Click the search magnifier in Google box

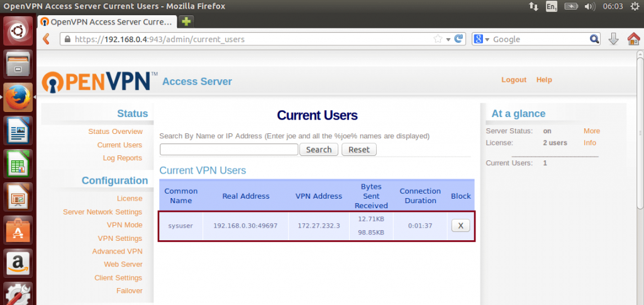coord(594,39)
